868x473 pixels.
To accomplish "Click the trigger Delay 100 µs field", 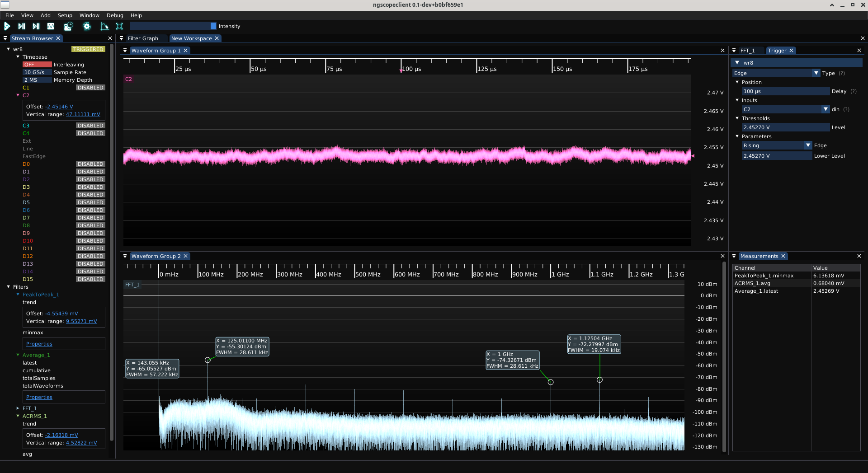I will point(786,91).
